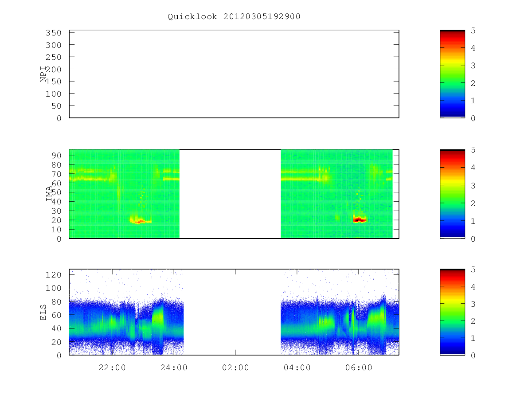Image resolution: width=532 pixels, height=399 pixels.
Task: Click value 0 on IMA color scale
Action: (473, 239)
